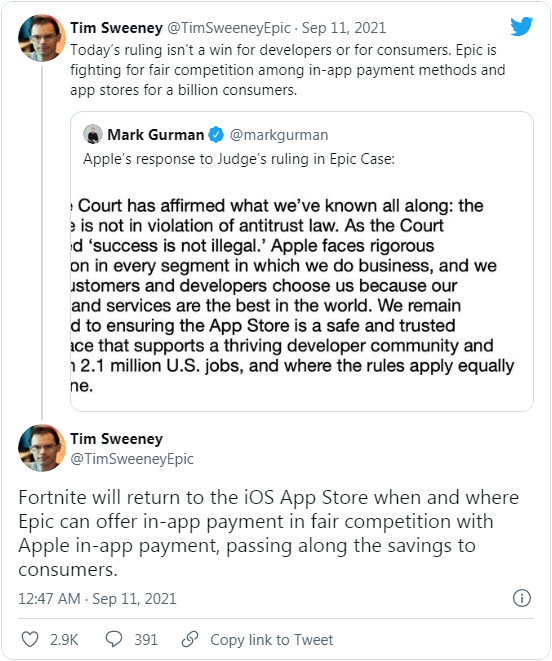
Task: Open Mark Gurman's small avatar
Action: click(x=93, y=134)
